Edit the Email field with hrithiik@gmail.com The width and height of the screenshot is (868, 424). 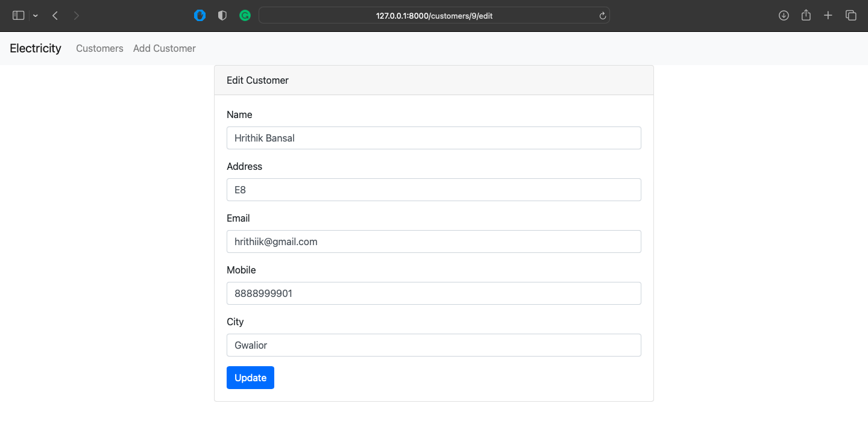pyautogui.click(x=434, y=242)
